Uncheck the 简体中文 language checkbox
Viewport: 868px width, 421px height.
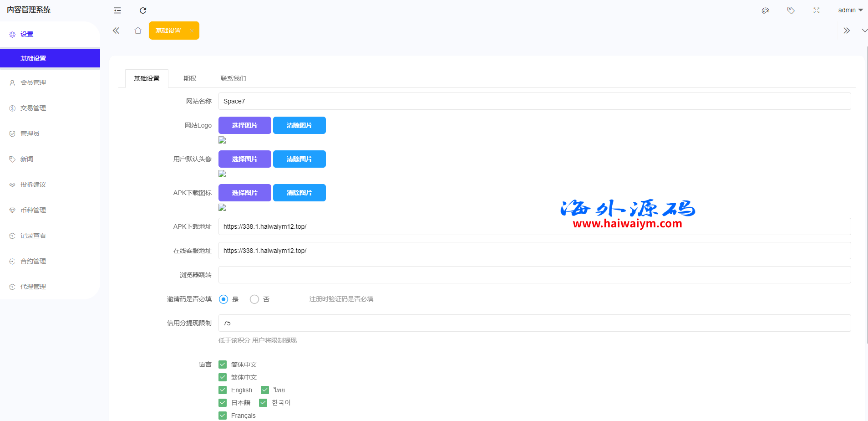tap(223, 365)
